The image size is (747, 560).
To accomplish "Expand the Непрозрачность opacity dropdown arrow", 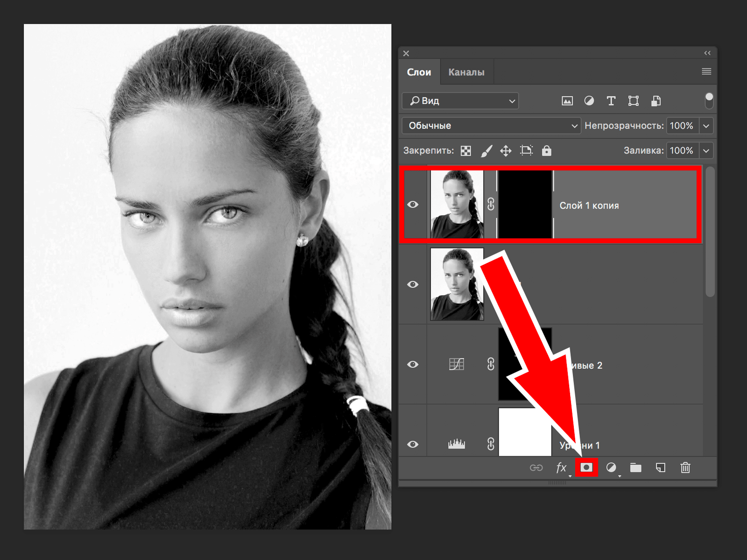I will point(706,126).
